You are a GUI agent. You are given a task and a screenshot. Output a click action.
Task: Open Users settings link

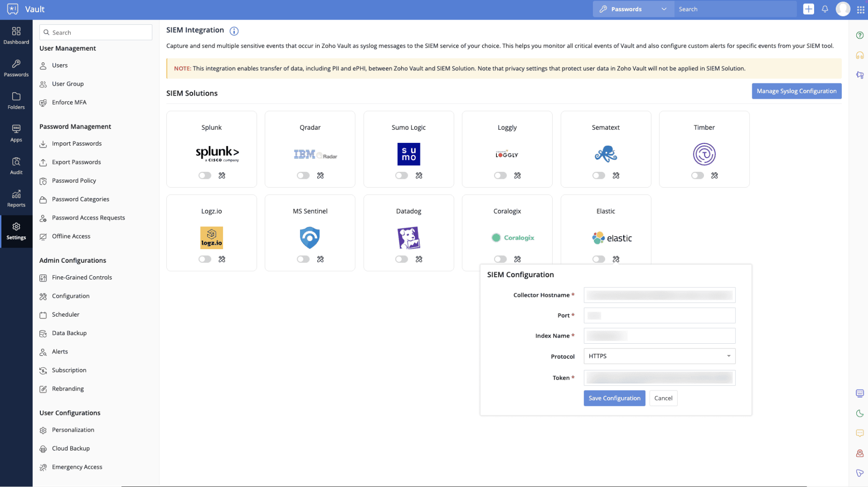(x=60, y=66)
